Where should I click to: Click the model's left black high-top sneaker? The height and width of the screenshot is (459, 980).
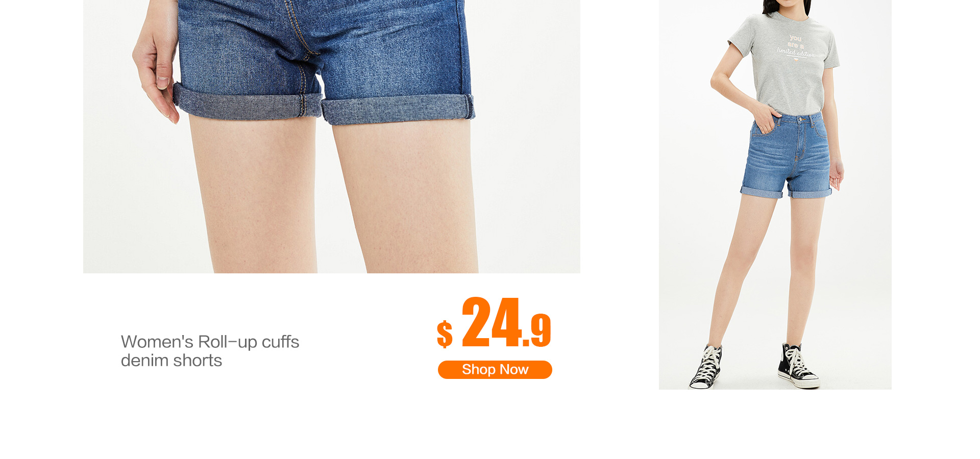(x=706, y=367)
